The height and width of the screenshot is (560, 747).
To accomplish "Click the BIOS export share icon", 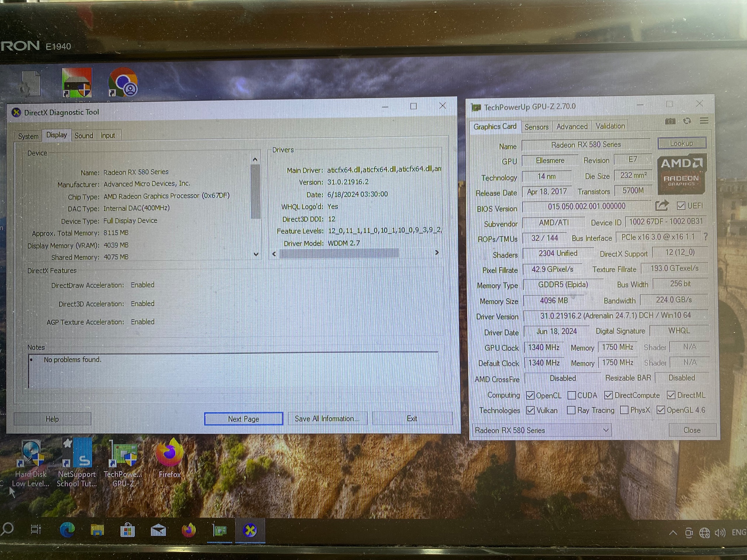I will pyautogui.click(x=662, y=206).
